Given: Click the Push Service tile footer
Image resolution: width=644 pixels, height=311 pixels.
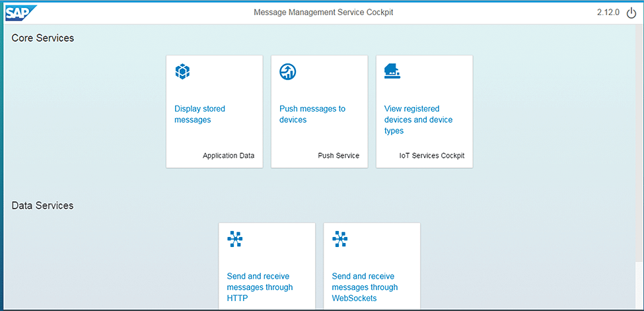Looking at the screenshot, I should (338, 156).
